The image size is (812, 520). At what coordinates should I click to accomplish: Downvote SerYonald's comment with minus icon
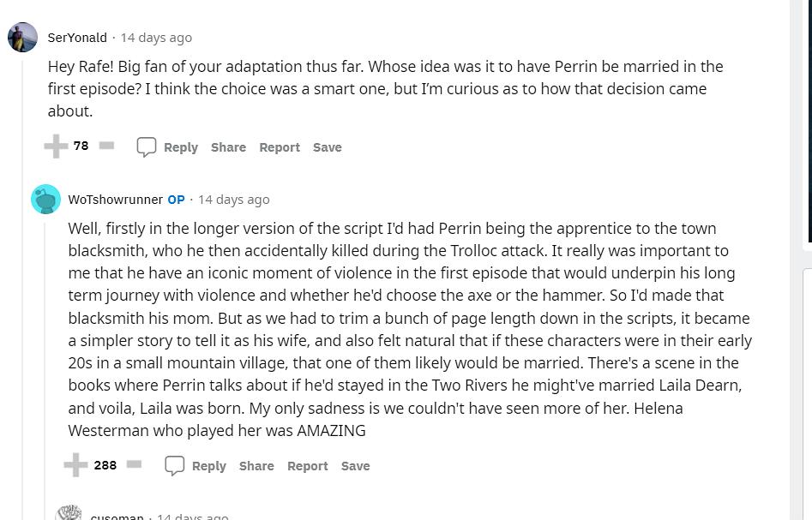click(106, 146)
